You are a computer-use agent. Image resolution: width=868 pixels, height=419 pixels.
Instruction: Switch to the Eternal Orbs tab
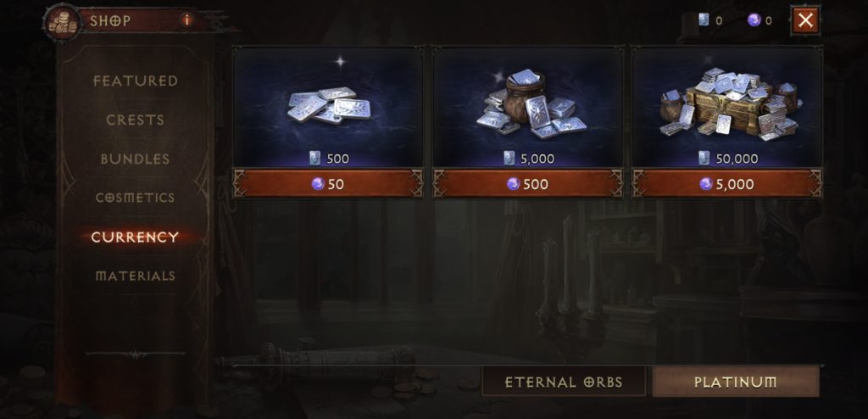[x=564, y=382]
